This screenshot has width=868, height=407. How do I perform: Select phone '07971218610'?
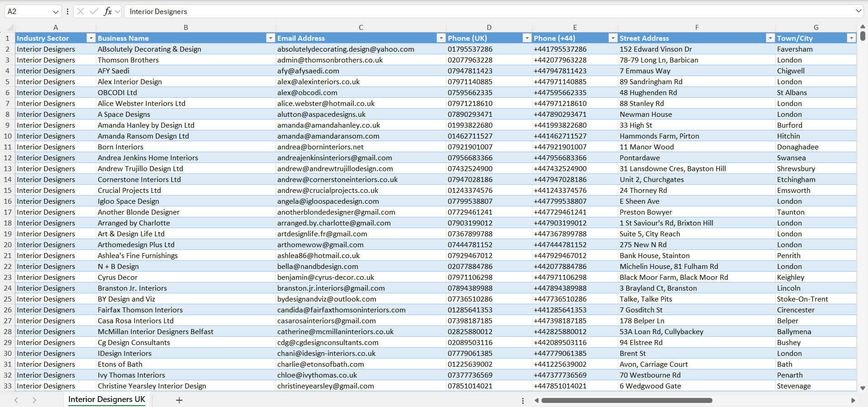(489, 103)
